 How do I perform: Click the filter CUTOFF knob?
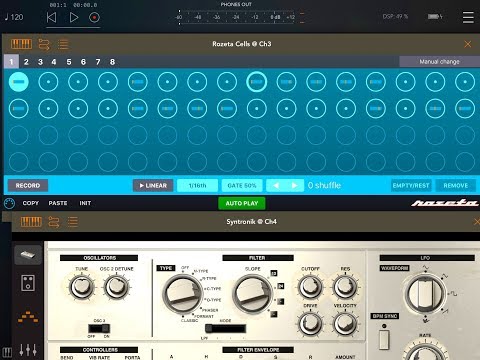(310, 287)
